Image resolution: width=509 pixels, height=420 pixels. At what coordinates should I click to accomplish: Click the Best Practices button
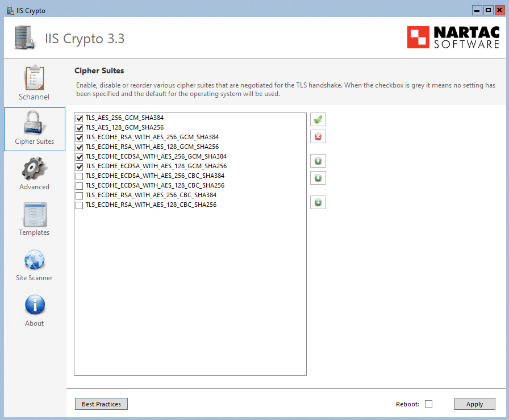pos(101,404)
